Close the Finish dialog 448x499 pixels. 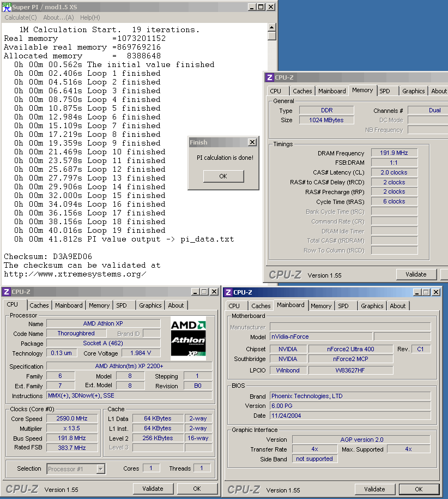pos(252,142)
